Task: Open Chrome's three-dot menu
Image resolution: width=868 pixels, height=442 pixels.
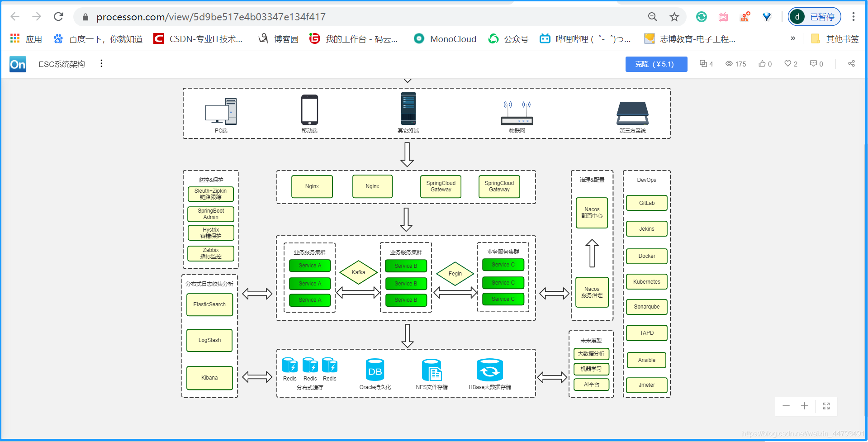Action: tap(853, 17)
